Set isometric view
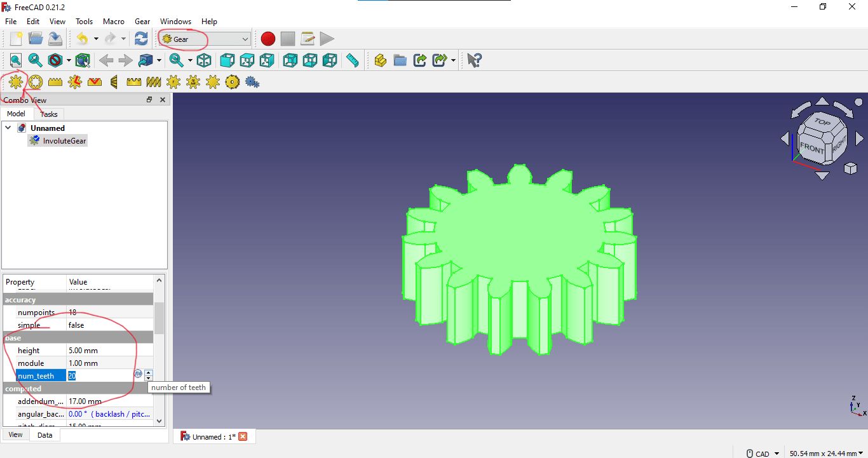Screen dimensions: 868x458 point(204,60)
